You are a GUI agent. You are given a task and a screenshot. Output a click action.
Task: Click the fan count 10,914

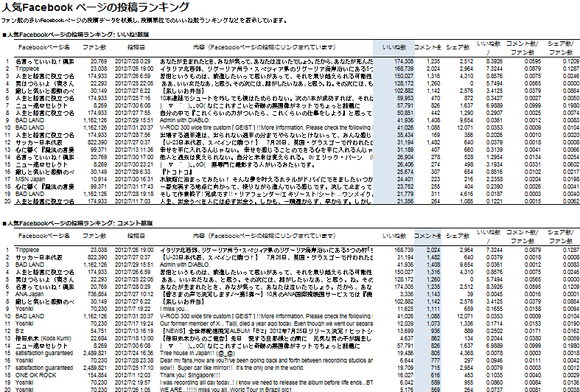pos(99,179)
